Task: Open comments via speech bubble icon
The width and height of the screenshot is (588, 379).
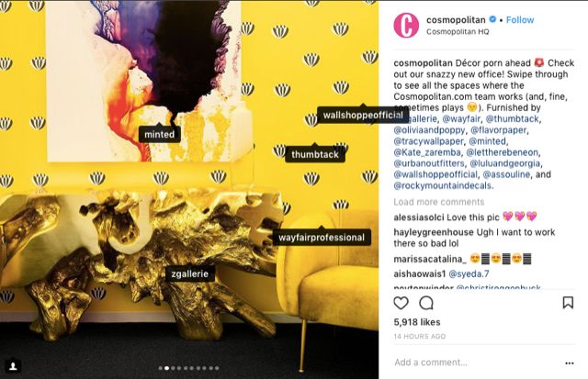Action: pyautogui.click(x=426, y=303)
